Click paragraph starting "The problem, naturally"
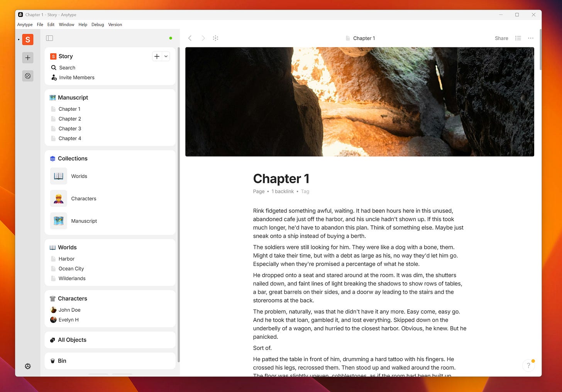 click(360, 324)
